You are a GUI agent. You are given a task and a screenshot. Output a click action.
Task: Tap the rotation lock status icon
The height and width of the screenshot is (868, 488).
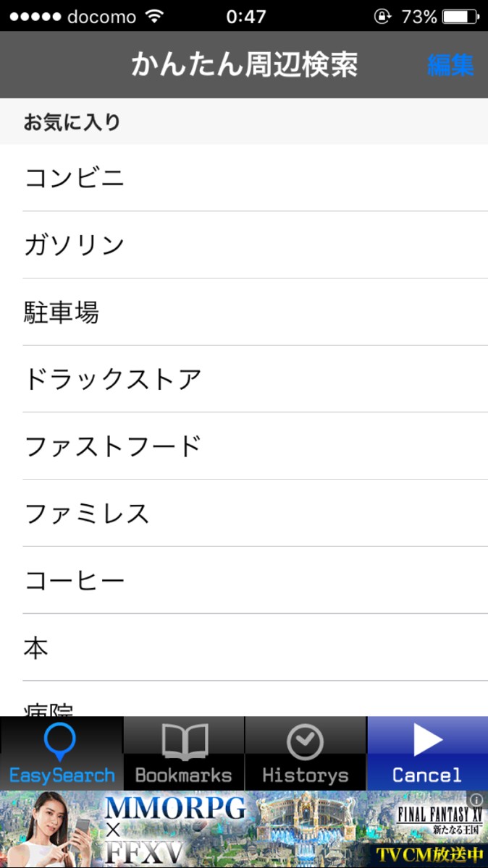382,16
